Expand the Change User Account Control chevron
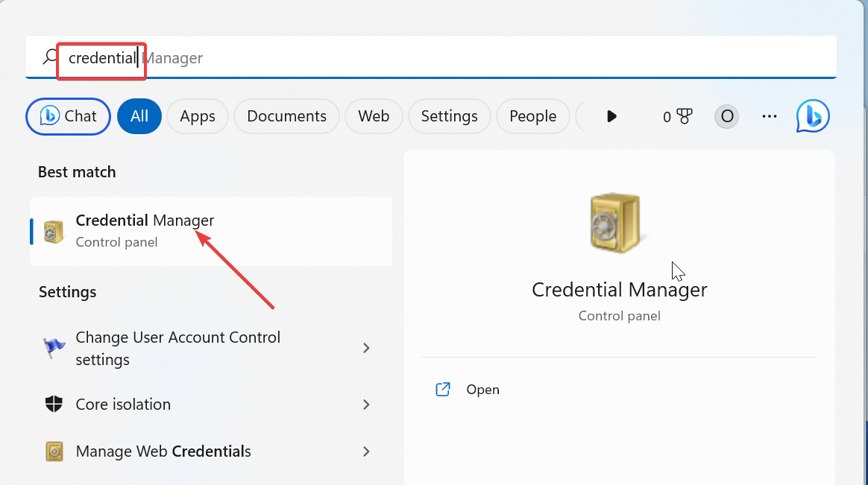Viewport: 868px width, 485px height. (366, 348)
